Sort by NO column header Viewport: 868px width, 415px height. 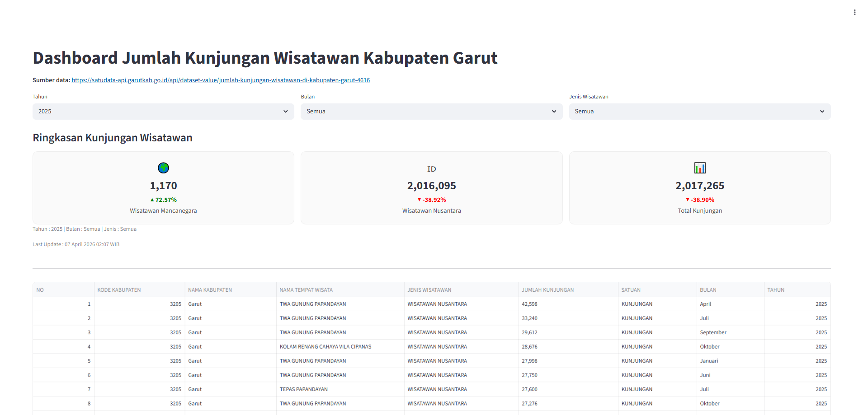[x=63, y=290]
